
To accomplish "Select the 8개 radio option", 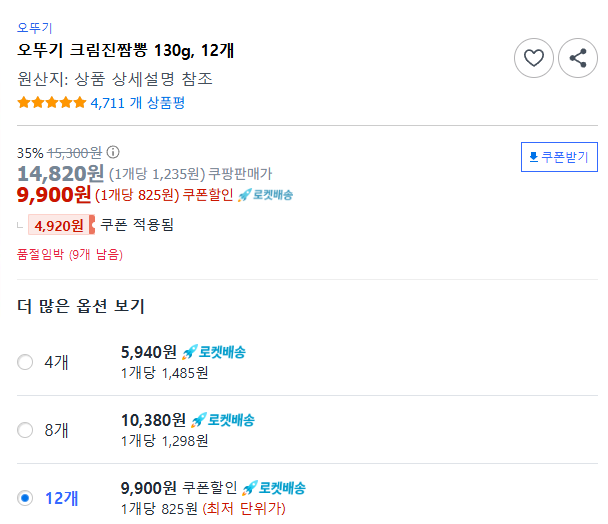I will 25,430.
